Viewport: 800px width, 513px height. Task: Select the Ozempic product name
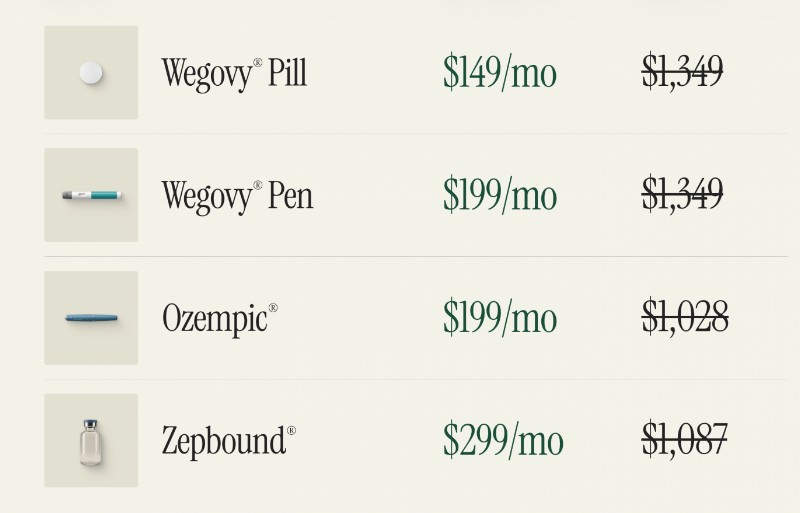point(214,318)
